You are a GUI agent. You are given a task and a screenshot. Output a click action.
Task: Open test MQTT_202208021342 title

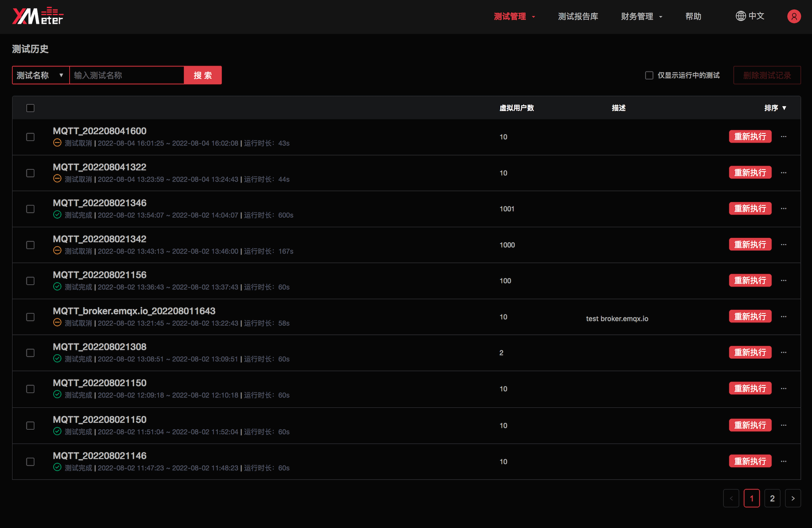pos(100,239)
